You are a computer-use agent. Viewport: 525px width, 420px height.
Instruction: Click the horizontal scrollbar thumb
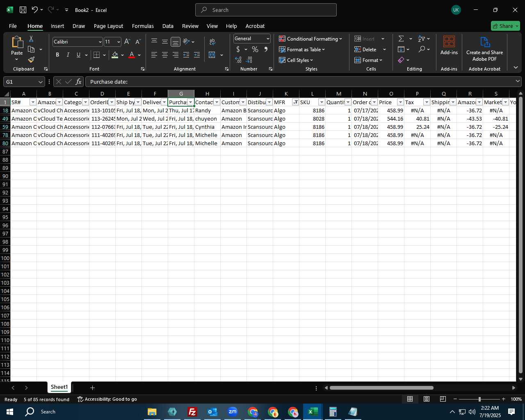(x=381, y=388)
